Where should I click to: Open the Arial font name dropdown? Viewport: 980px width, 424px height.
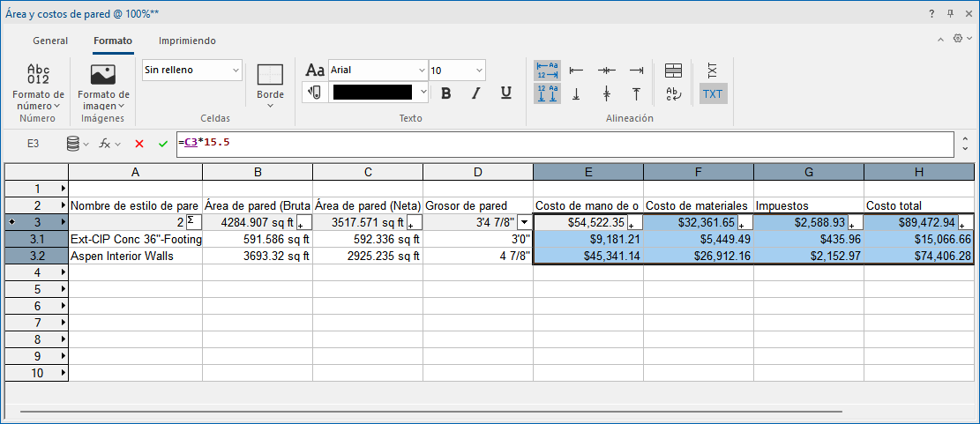tap(378, 71)
